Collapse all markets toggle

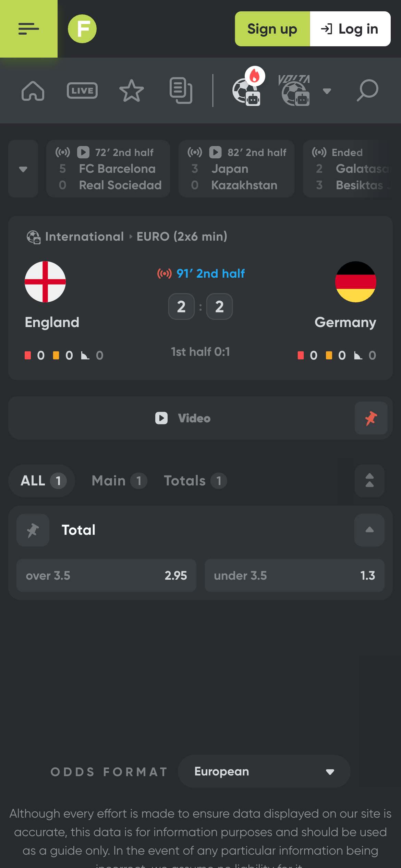pos(369,481)
